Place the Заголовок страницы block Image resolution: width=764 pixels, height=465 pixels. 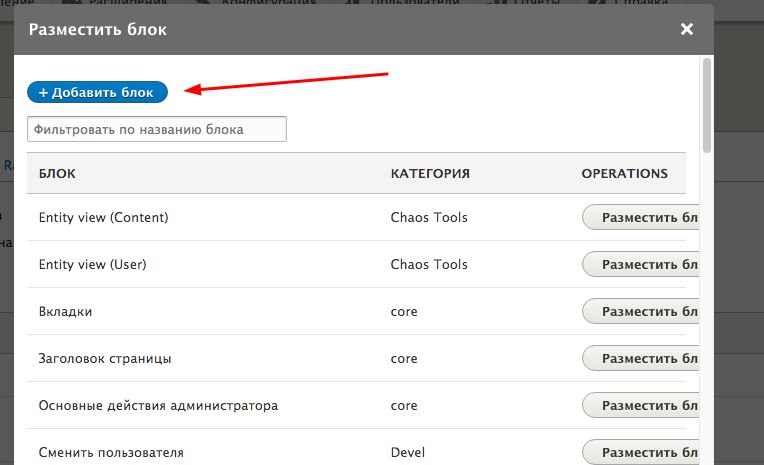tap(641, 358)
